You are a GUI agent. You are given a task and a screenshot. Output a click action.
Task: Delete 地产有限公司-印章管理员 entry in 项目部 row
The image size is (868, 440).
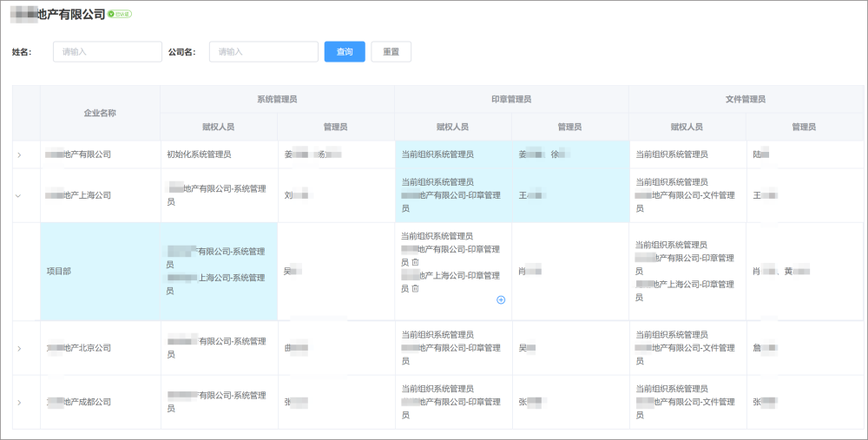(x=415, y=262)
